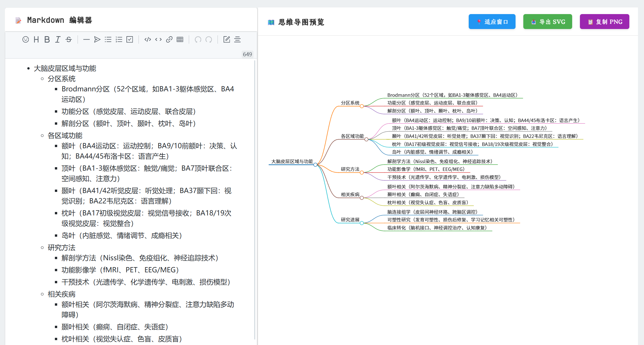Image resolution: width=644 pixels, height=345 pixels.
Task: Apply strikethrough formatting
Action: click(x=69, y=40)
